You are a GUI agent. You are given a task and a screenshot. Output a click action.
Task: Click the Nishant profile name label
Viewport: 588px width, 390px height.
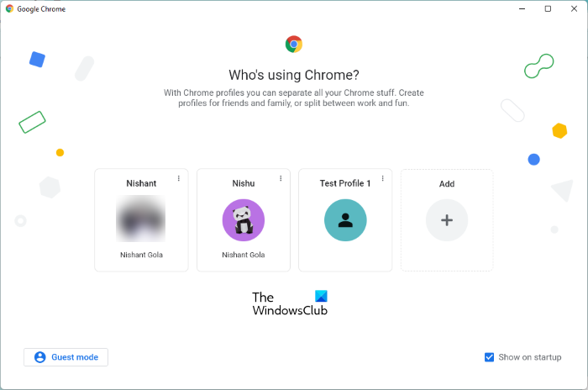point(141,183)
